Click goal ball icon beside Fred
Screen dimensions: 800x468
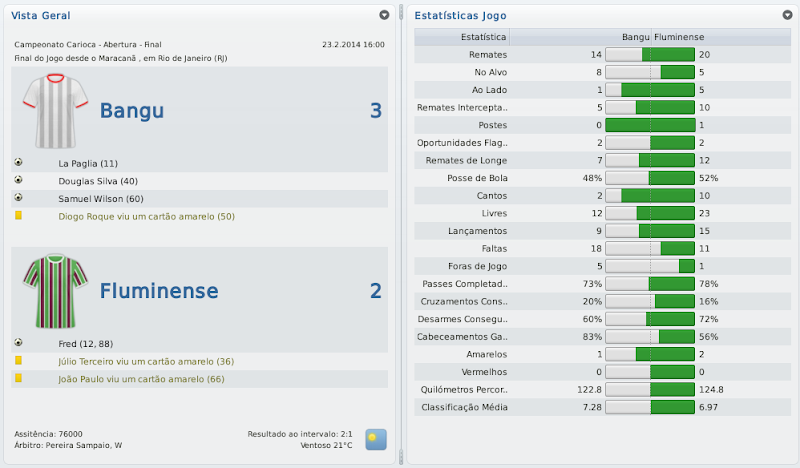(x=19, y=343)
